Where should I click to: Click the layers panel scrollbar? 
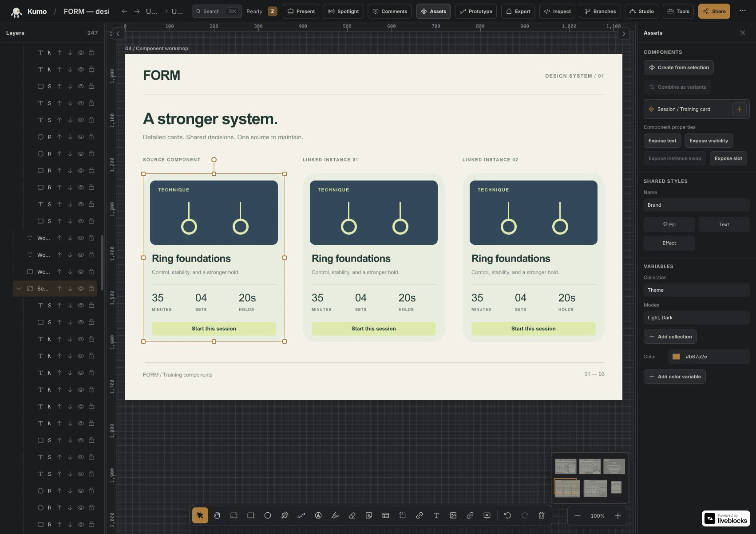click(x=102, y=263)
